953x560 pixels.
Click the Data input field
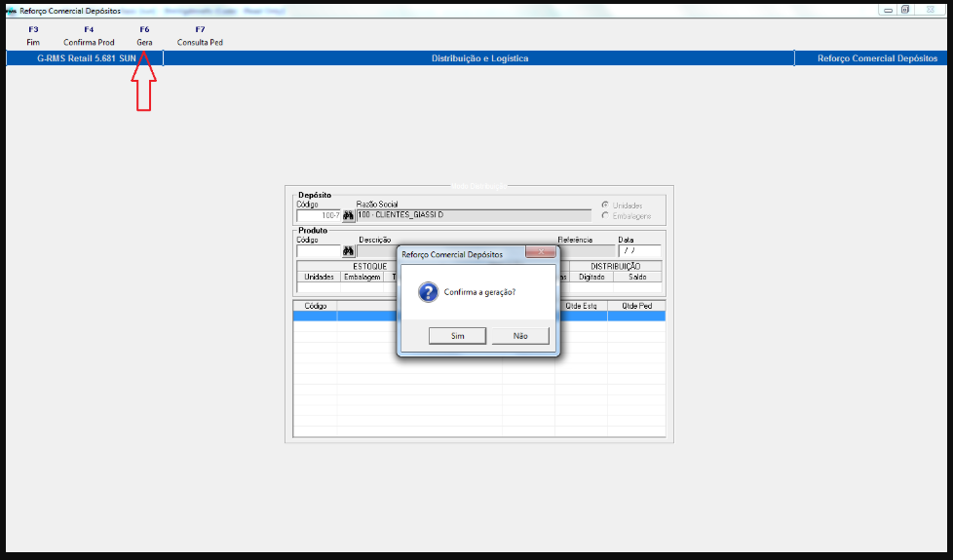pos(639,251)
